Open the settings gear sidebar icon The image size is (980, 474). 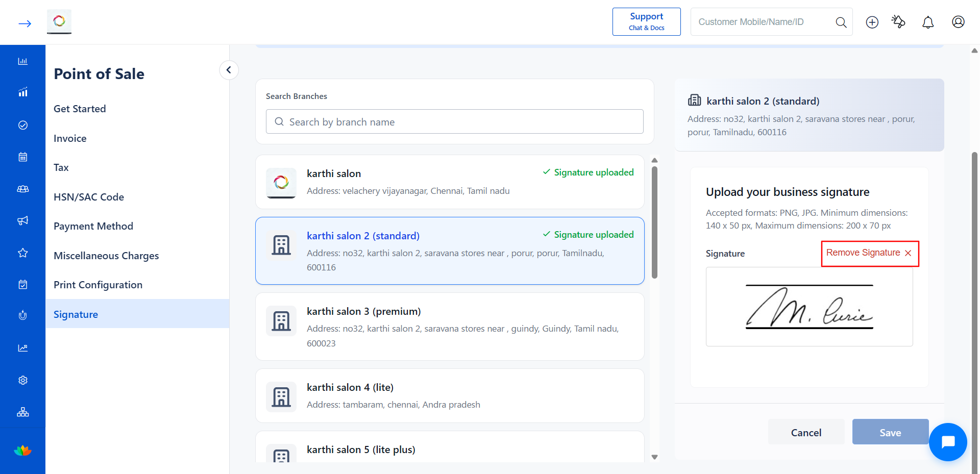click(23, 380)
